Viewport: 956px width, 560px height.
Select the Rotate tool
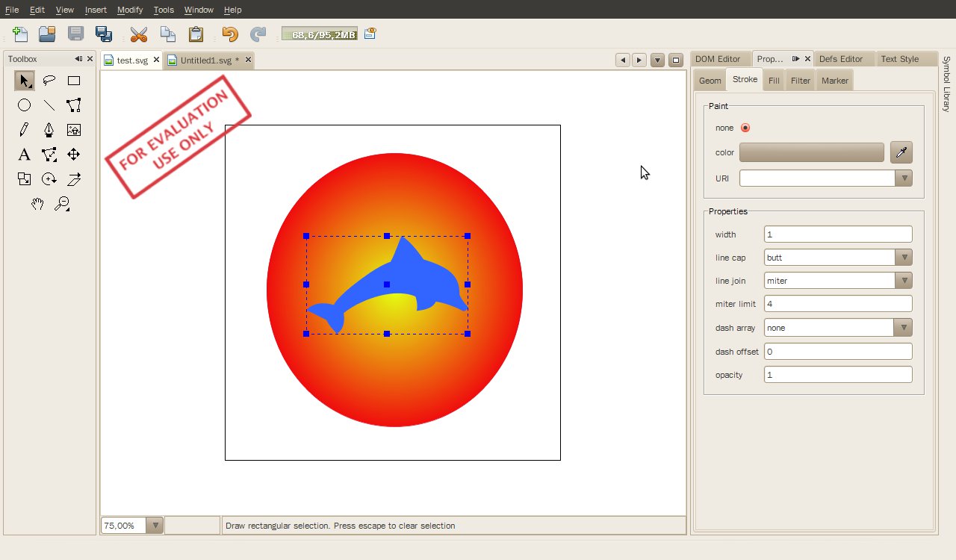49,179
